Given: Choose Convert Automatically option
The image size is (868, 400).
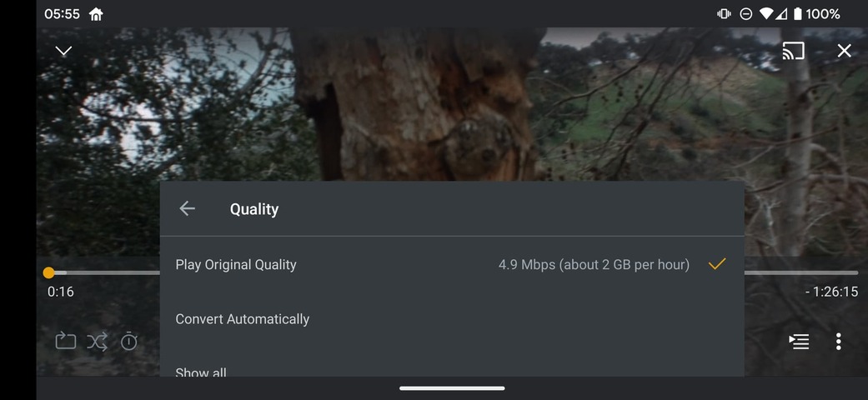Looking at the screenshot, I should click(452, 319).
